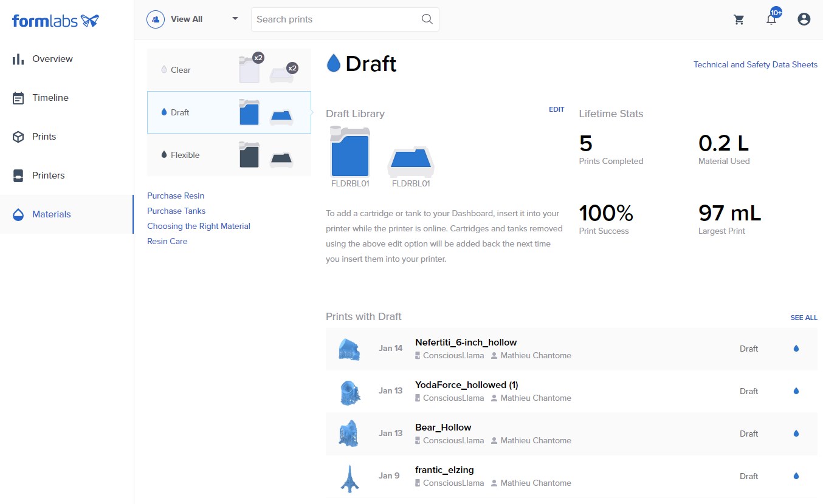Open the notifications bell
The height and width of the screenshot is (504, 823).
[x=771, y=19]
